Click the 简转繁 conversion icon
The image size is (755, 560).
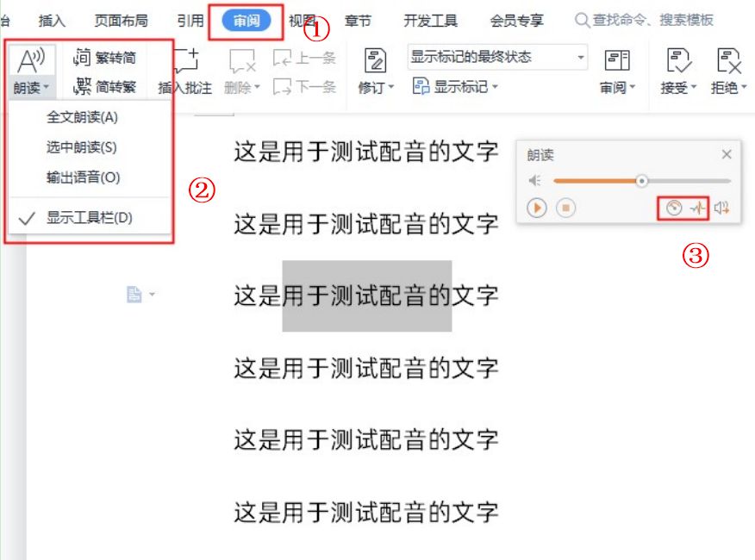tap(81, 87)
